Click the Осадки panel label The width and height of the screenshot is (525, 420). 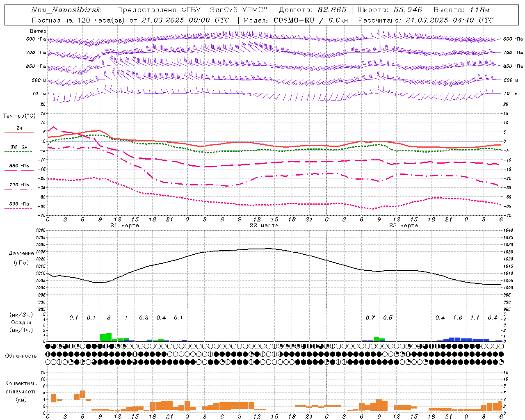tap(21, 322)
